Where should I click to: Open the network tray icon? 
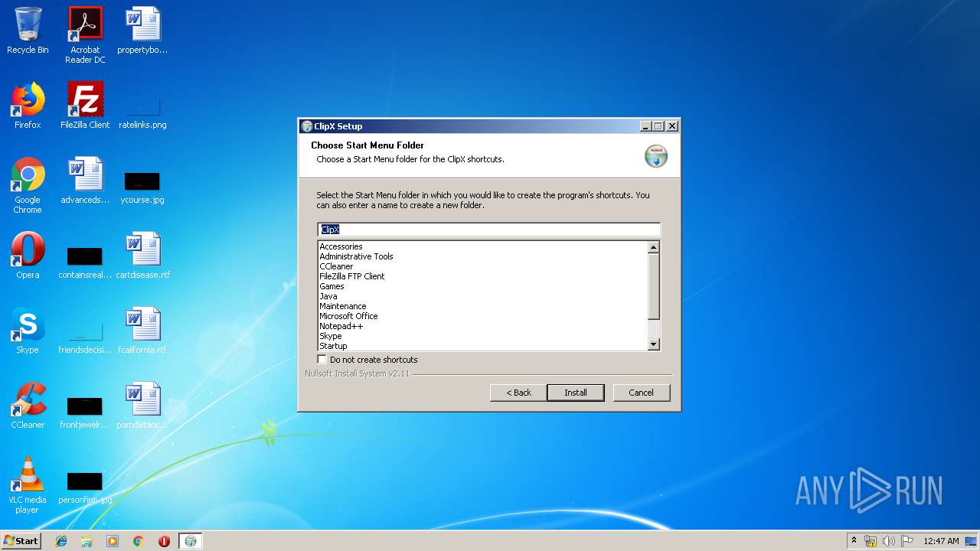pos(871,541)
